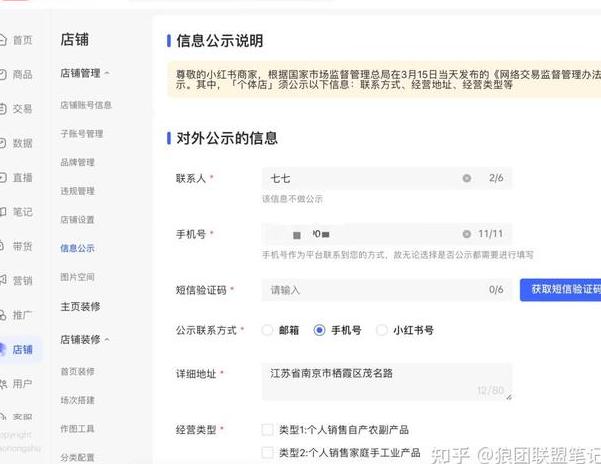Click the 对外公示的信息 section heading
601x464 pixels.
[227, 138]
